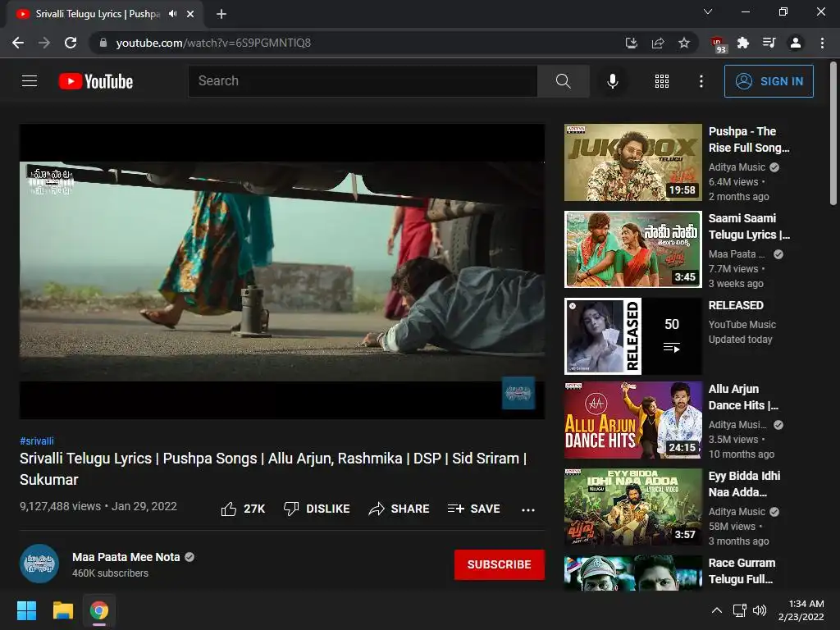840x630 pixels.
Task: Click the #srivalli hashtag link
Action: click(x=36, y=441)
